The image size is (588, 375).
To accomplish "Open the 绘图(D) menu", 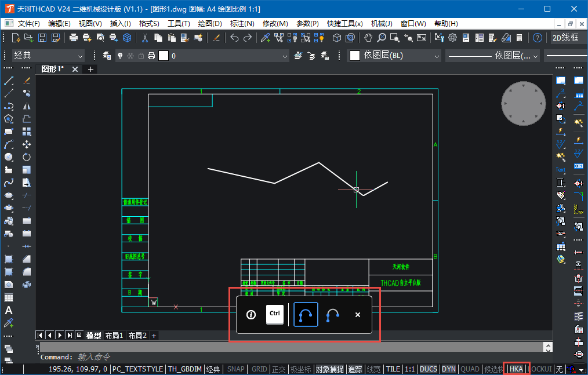I will 210,24.
